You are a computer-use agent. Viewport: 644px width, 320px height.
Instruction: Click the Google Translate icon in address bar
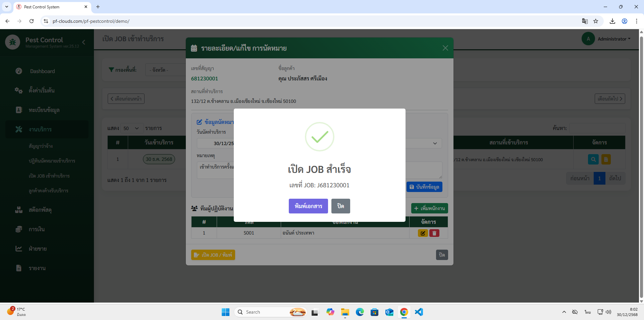[x=585, y=21]
